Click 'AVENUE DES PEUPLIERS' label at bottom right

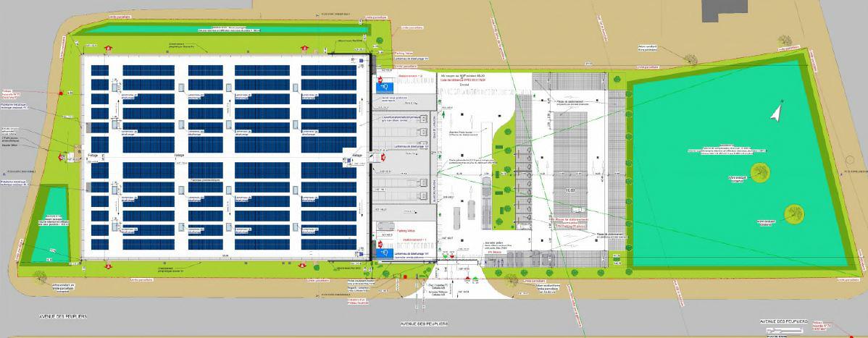(x=783, y=321)
